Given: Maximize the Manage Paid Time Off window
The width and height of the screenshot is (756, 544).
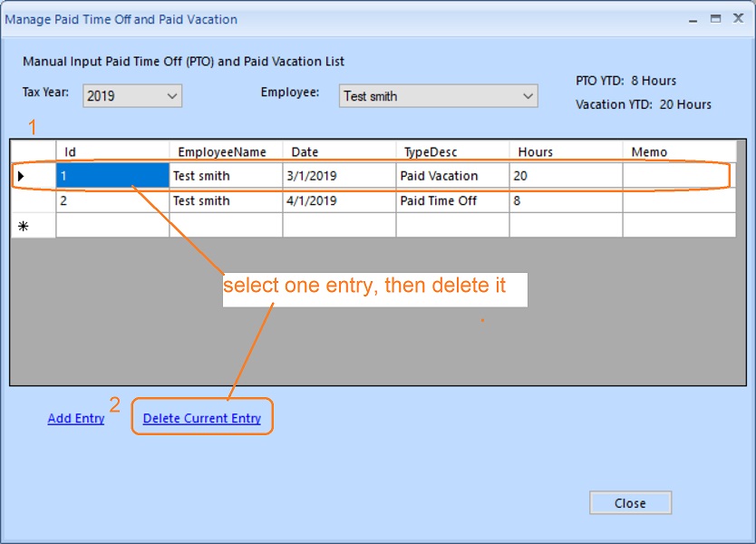Looking at the screenshot, I should pyautogui.click(x=715, y=18).
